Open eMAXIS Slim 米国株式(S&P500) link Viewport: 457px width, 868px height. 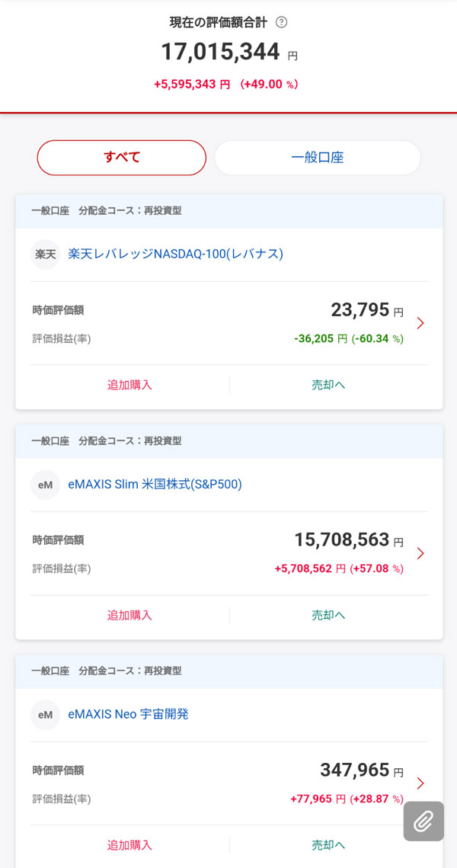(155, 485)
